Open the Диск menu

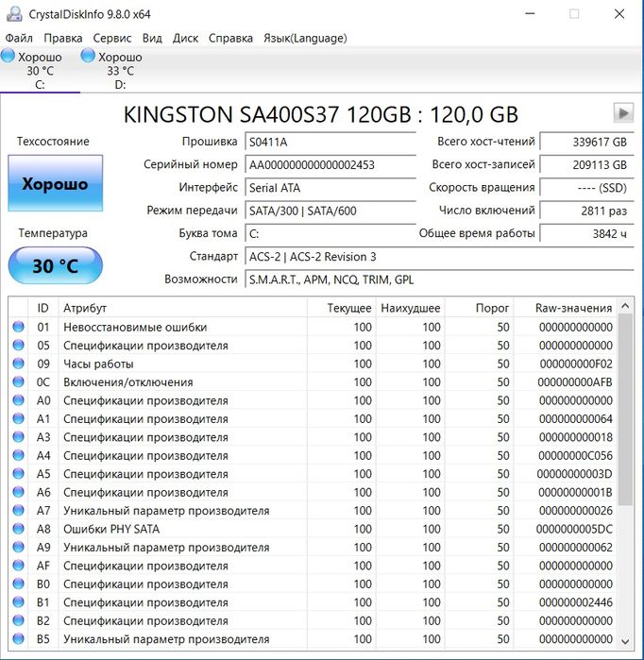[x=185, y=39]
